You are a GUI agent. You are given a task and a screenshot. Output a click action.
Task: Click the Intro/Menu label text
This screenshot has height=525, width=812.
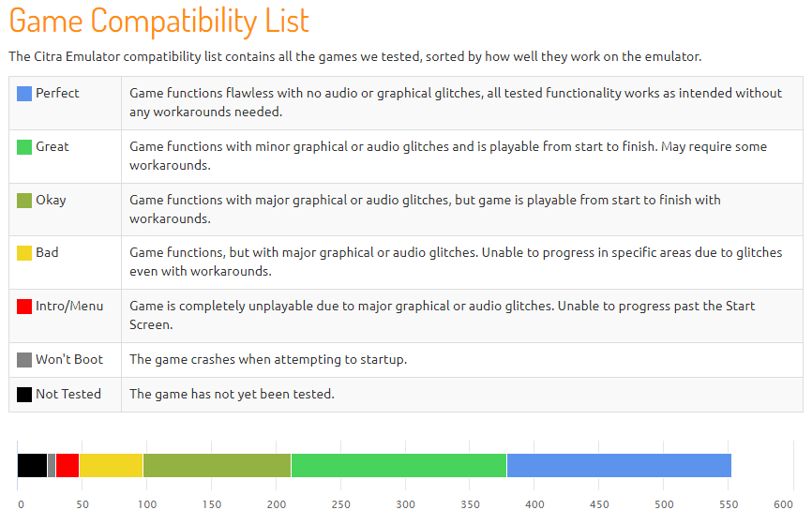(69, 306)
